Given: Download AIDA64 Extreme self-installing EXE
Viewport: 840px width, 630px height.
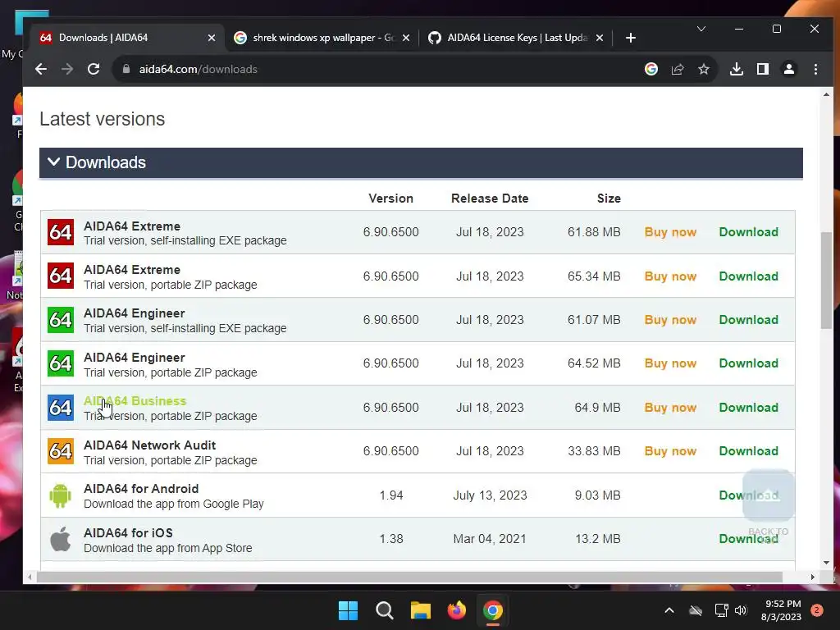Looking at the screenshot, I should point(748,232).
